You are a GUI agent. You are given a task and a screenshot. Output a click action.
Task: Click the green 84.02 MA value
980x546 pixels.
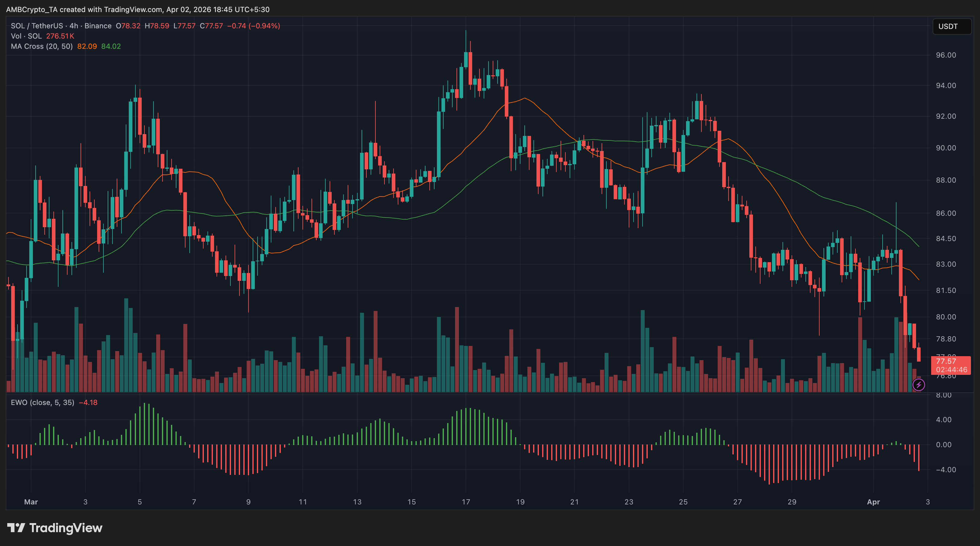(x=111, y=46)
